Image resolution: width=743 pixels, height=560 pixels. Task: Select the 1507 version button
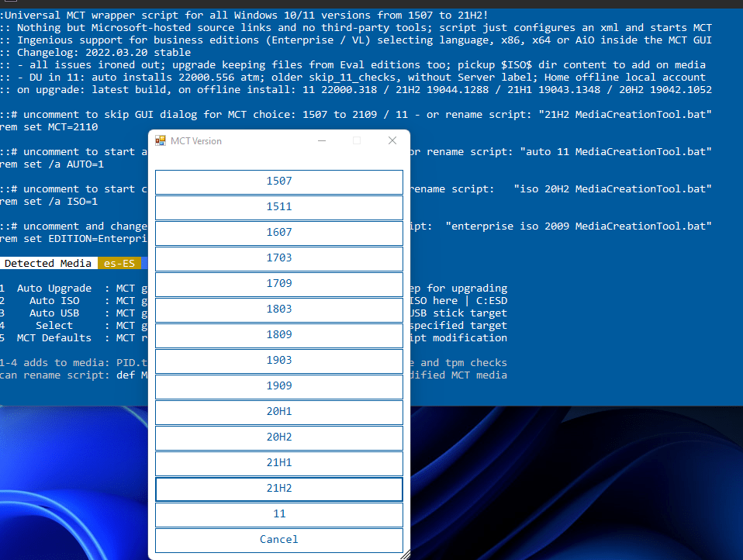(x=279, y=181)
